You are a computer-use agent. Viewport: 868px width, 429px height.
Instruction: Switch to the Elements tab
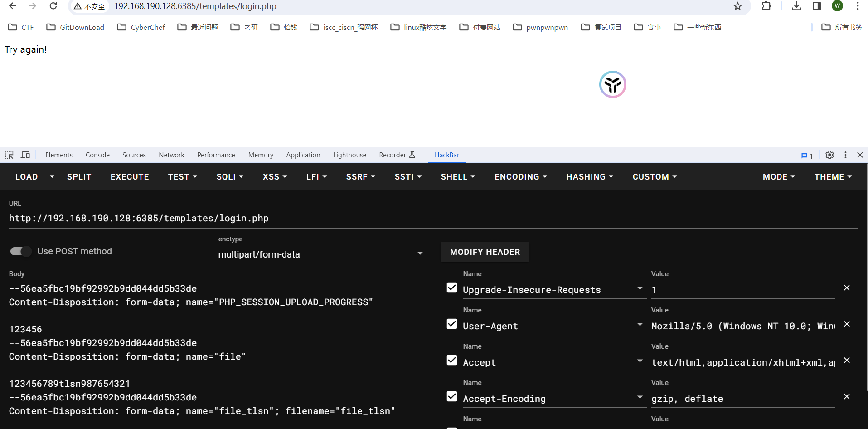[59, 155]
